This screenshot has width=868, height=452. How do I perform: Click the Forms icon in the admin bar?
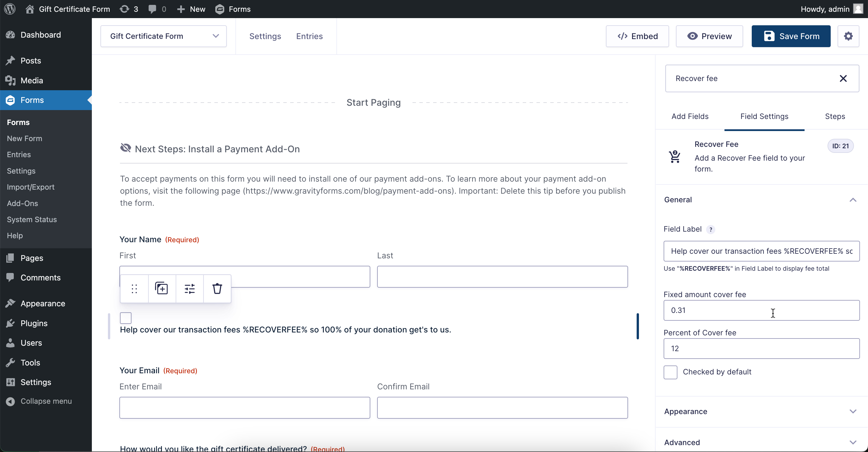pos(220,9)
